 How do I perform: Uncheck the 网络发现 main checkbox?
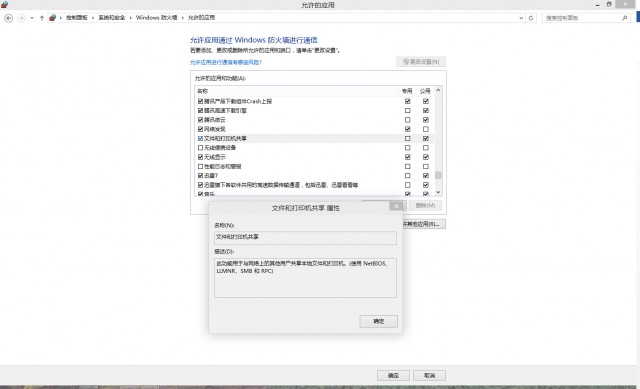click(x=200, y=129)
